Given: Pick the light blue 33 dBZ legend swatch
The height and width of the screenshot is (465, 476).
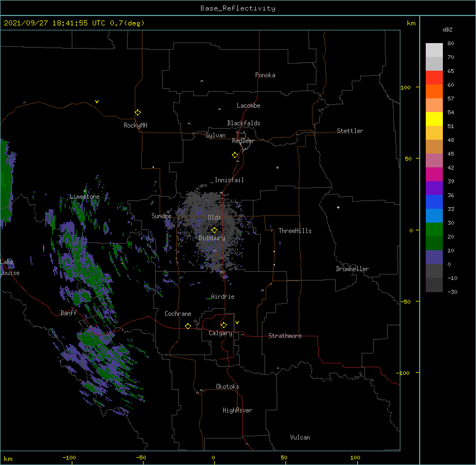Looking at the screenshot, I should coord(434,216).
